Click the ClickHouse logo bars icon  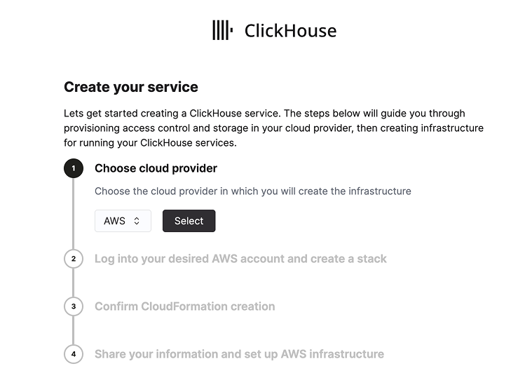point(223,30)
